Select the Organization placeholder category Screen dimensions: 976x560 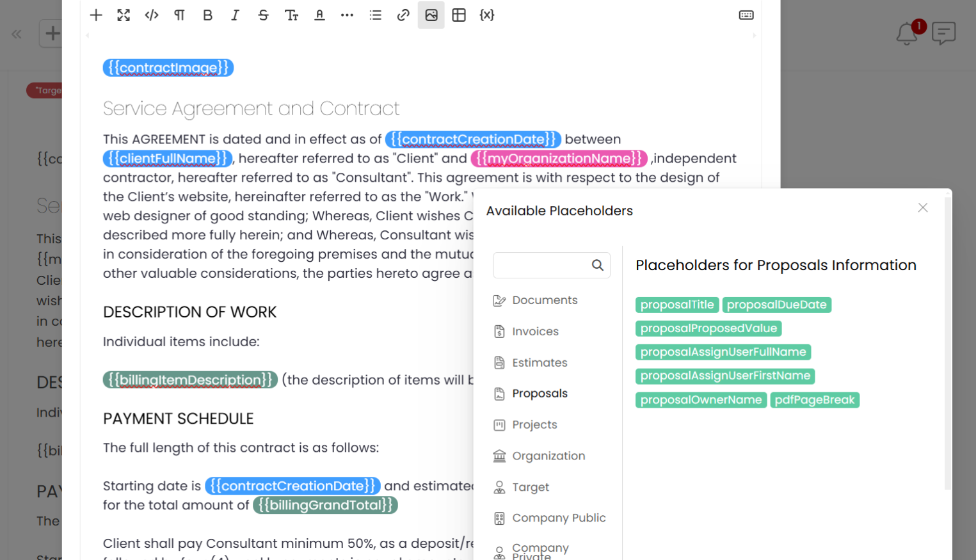548,456
